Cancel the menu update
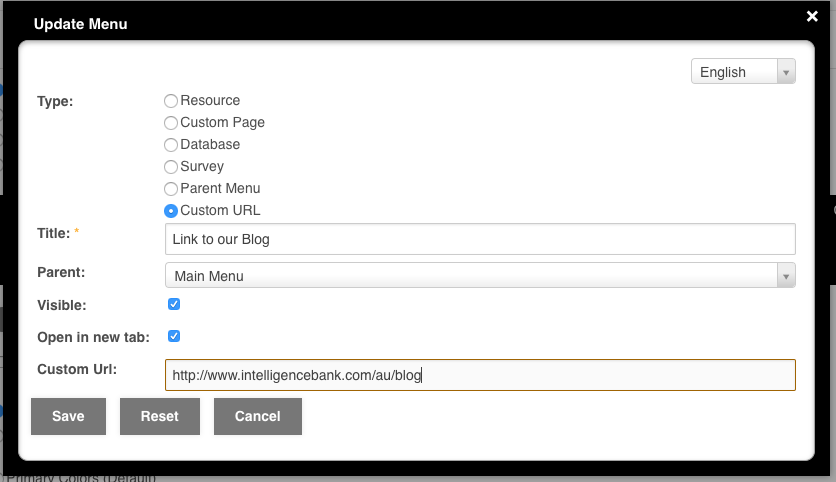The width and height of the screenshot is (836, 482). [x=257, y=416]
